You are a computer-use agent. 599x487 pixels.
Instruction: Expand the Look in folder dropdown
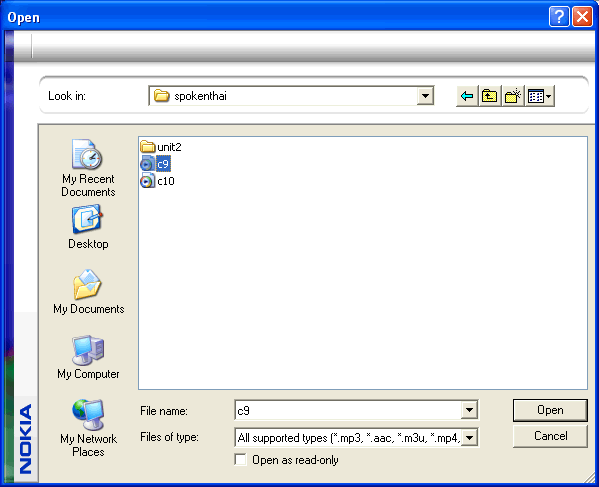point(425,96)
